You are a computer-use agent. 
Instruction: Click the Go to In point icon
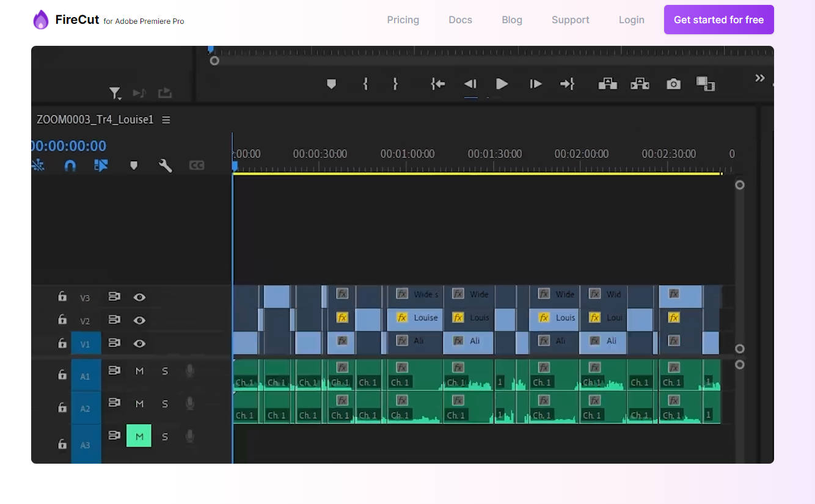(x=437, y=84)
